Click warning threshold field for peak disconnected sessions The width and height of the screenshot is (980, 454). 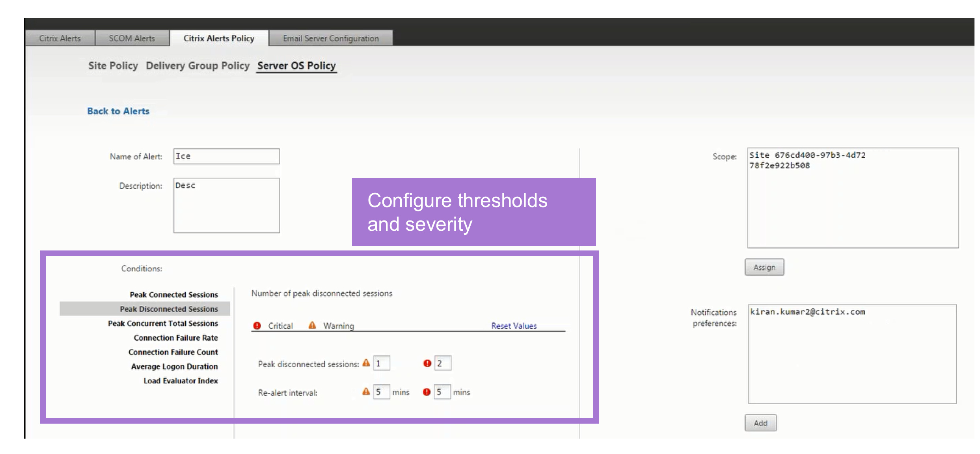pos(381,363)
